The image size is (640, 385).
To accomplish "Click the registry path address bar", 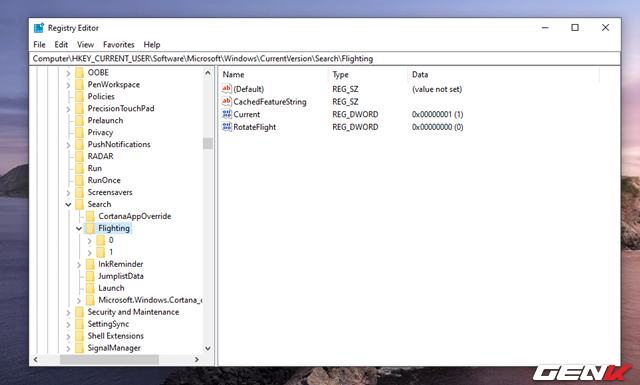I will click(325, 58).
